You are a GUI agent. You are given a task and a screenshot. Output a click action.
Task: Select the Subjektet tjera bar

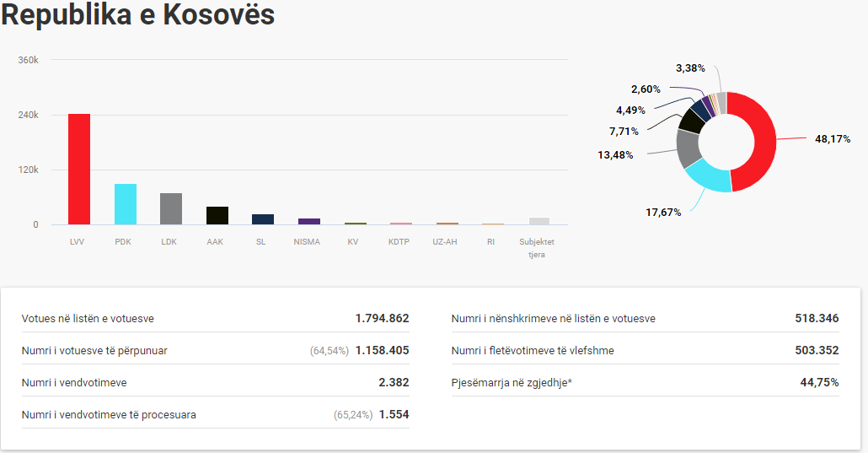539,221
